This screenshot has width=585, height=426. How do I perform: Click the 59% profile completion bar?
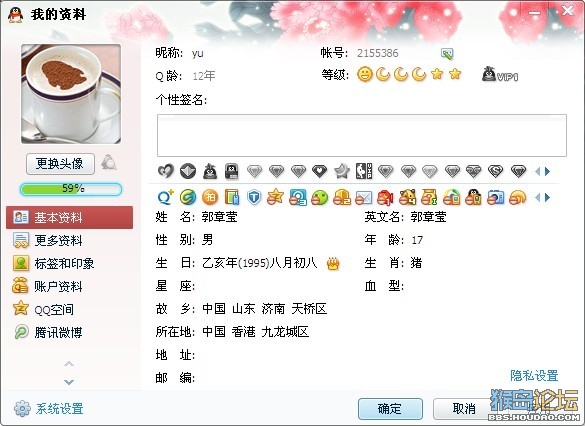71,189
